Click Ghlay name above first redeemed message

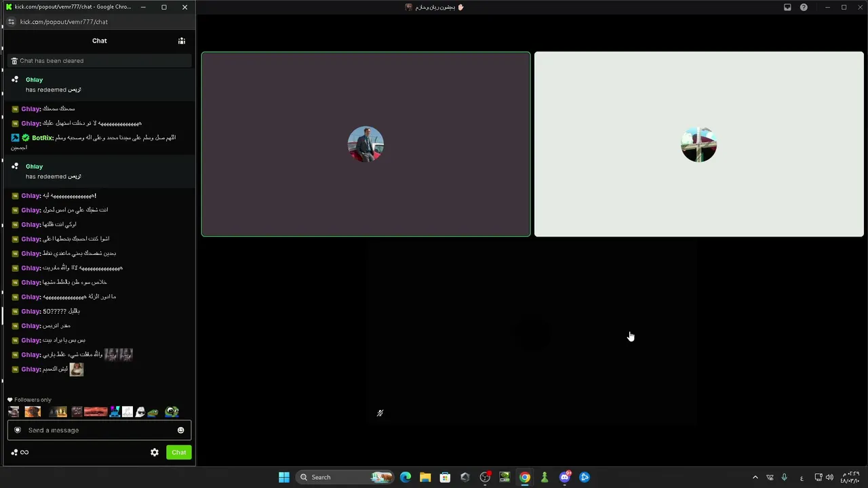tap(34, 80)
